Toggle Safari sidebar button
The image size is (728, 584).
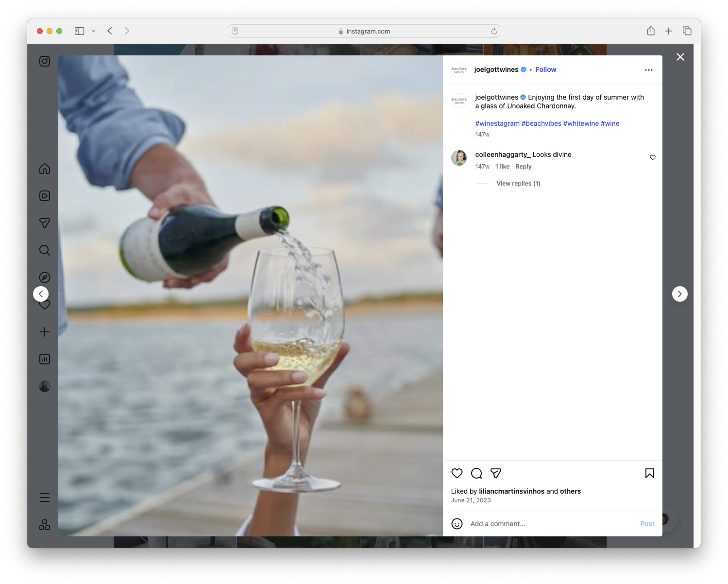pos(80,31)
